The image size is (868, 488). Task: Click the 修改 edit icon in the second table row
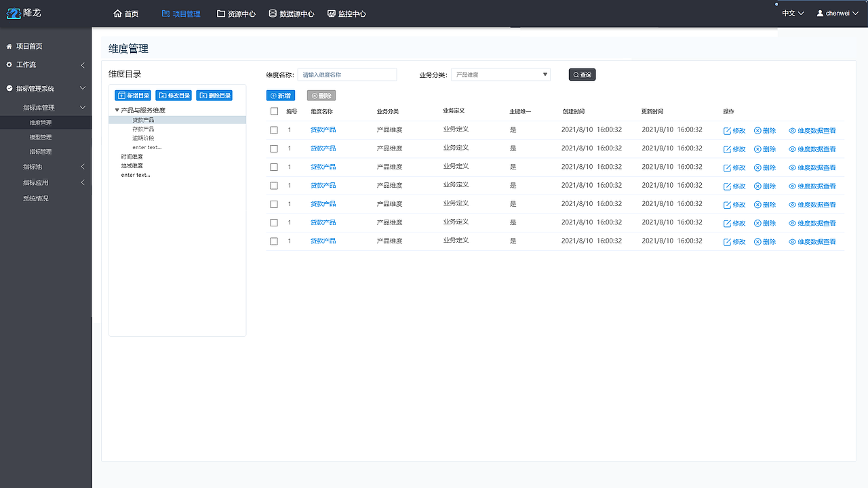[728, 148]
